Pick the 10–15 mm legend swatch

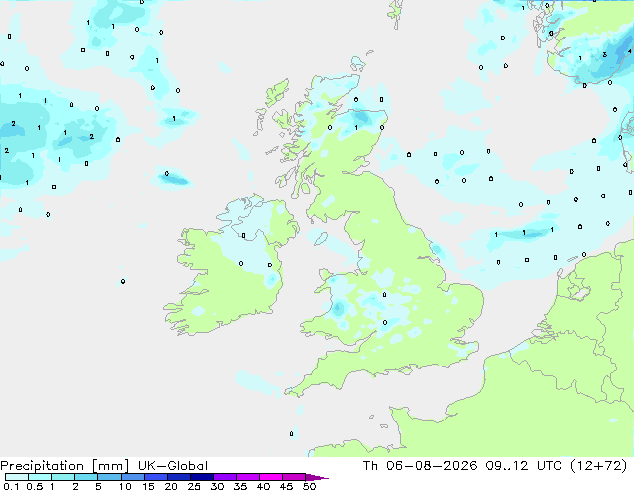(x=133, y=477)
